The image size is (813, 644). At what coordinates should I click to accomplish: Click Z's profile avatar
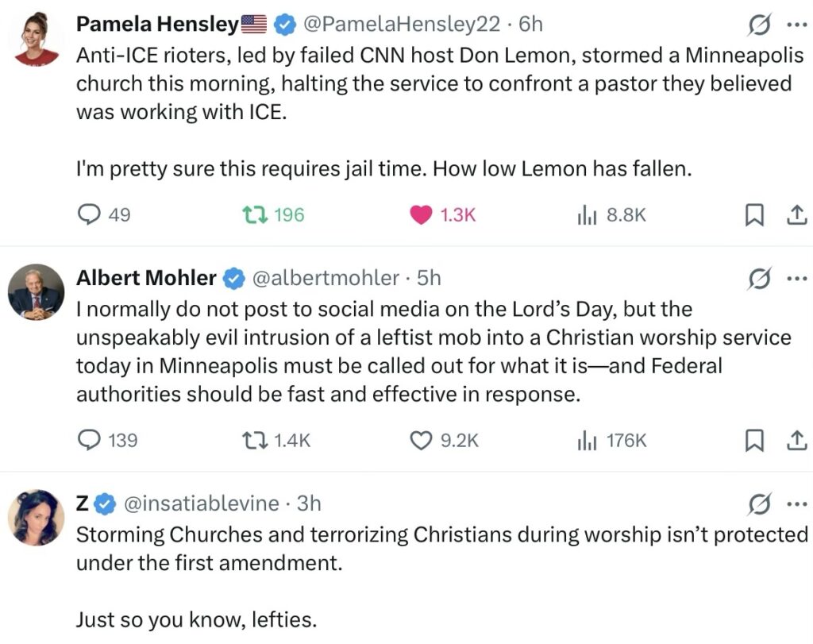pyautogui.click(x=36, y=517)
